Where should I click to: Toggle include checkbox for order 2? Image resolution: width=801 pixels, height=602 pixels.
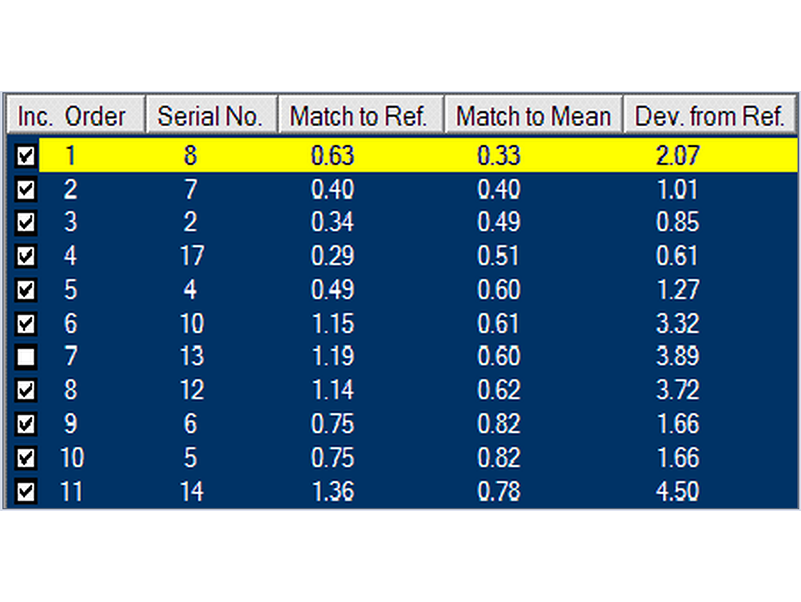(x=27, y=189)
